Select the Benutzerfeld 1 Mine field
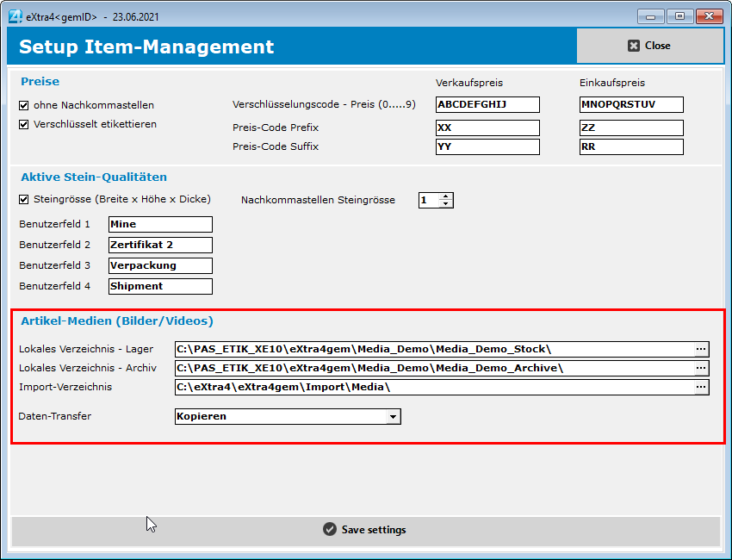This screenshot has height=560, width=732. [160, 225]
